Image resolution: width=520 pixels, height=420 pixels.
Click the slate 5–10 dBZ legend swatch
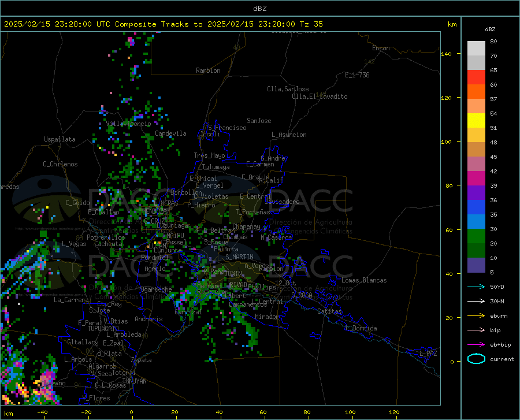[x=476, y=265]
